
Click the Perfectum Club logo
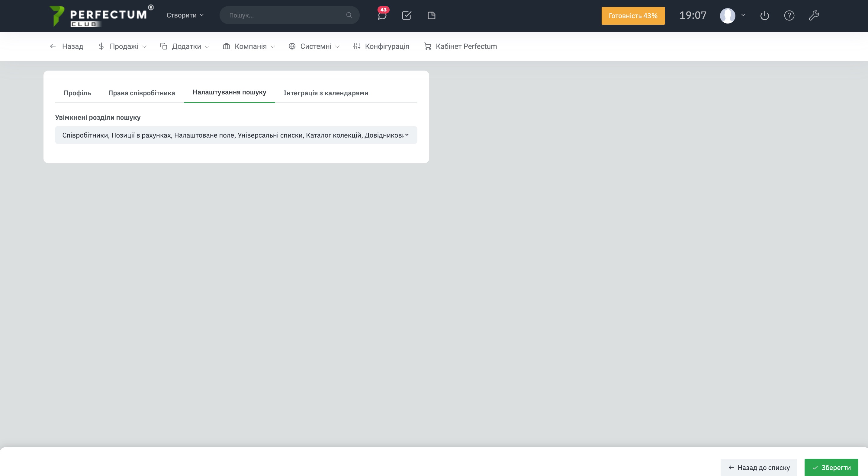point(100,15)
